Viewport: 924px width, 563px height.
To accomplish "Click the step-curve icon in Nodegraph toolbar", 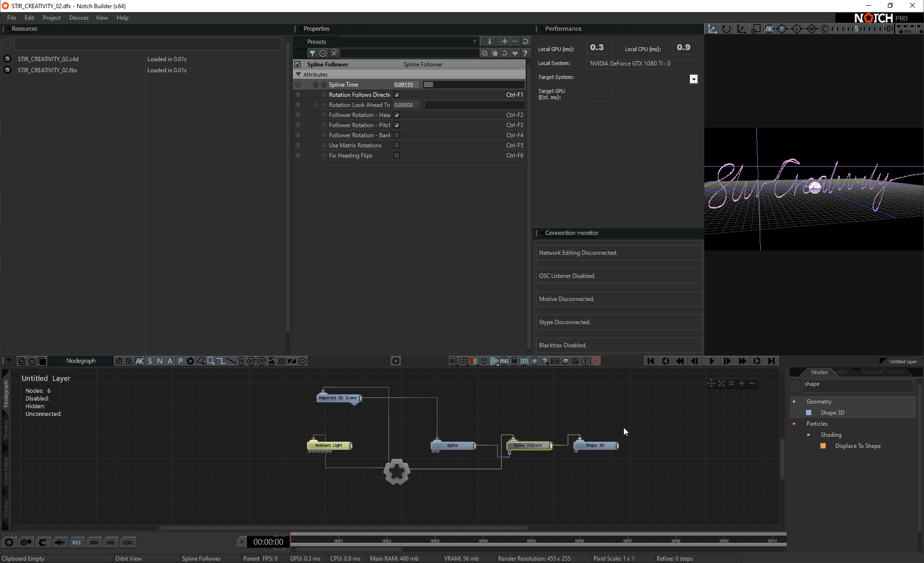I will 221,361.
